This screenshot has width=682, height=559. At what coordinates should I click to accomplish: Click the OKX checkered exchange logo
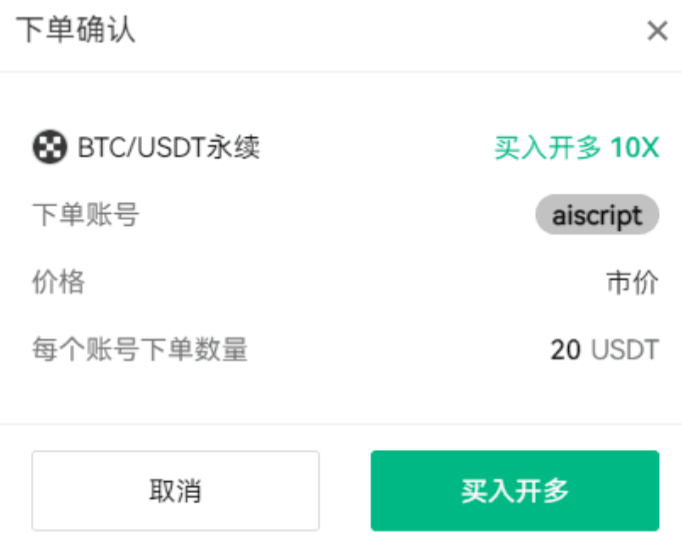50,147
